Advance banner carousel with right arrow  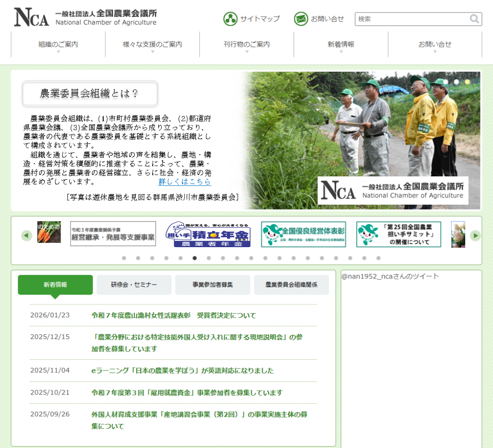pyautogui.click(x=475, y=236)
